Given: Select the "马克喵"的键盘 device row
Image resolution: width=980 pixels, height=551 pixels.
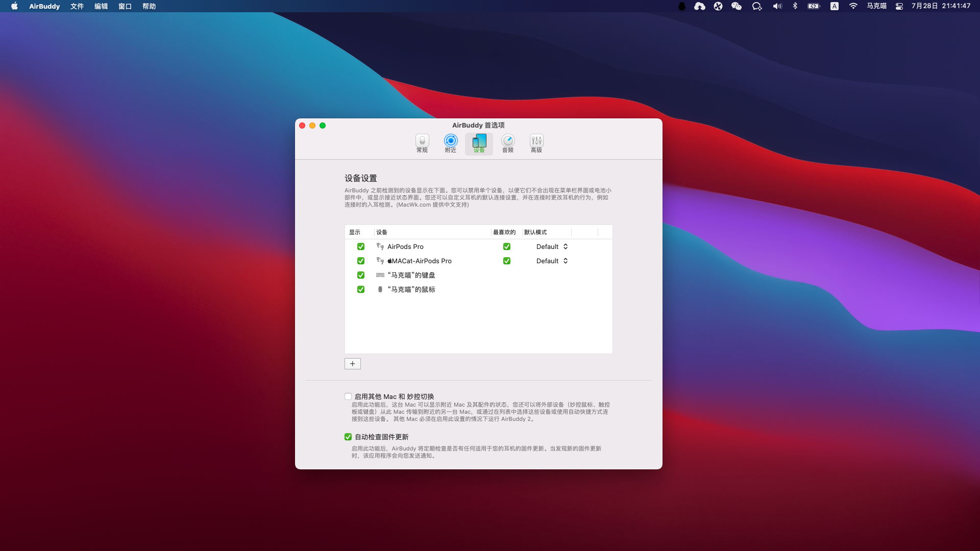Looking at the screenshot, I should pos(411,275).
